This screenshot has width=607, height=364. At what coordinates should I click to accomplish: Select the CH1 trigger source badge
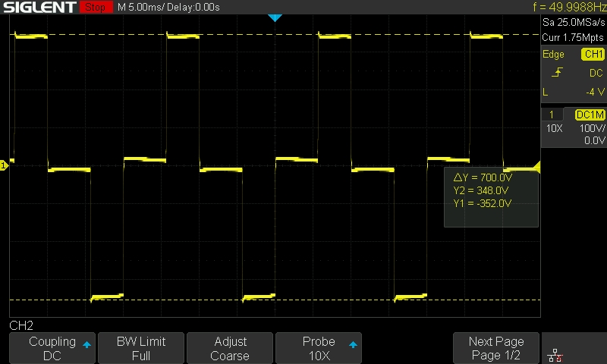593,54
